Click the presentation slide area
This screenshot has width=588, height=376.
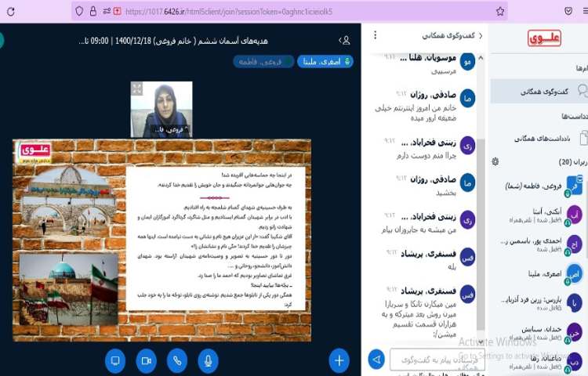[x=162, y=240]
